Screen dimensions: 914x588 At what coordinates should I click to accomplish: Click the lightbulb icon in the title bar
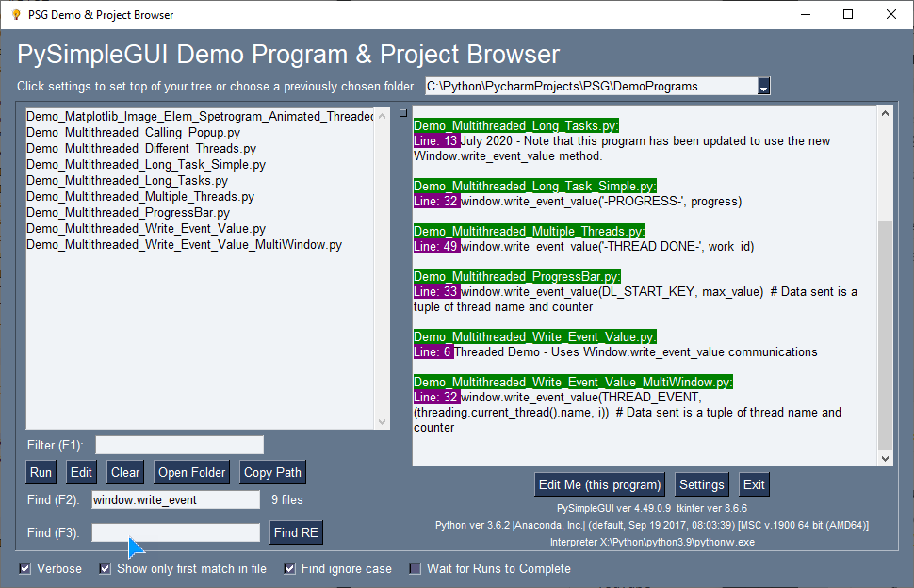pos(16,14)
